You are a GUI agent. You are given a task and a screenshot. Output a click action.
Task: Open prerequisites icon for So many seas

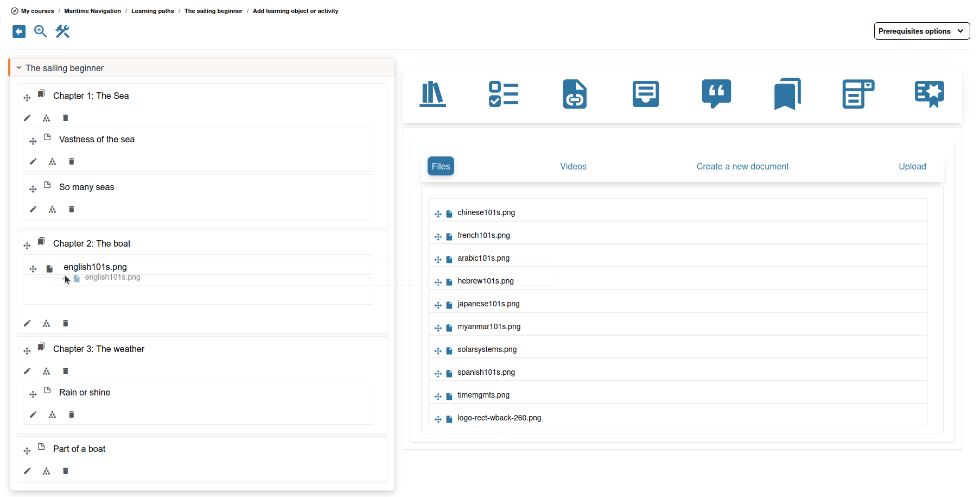click(x=52, y=209)
